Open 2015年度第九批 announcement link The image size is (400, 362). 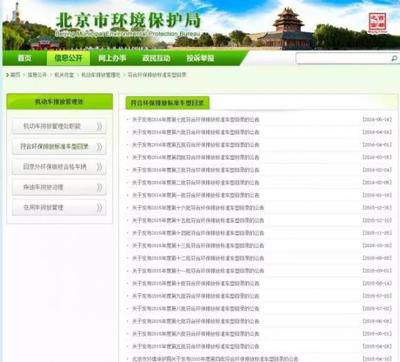click(196, 296)
